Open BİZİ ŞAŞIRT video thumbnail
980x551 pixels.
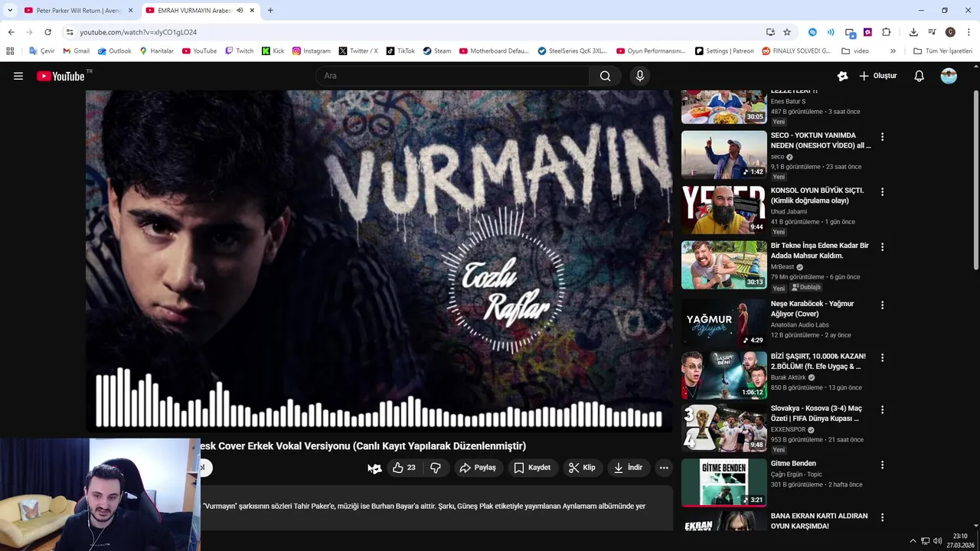[724, 375]
